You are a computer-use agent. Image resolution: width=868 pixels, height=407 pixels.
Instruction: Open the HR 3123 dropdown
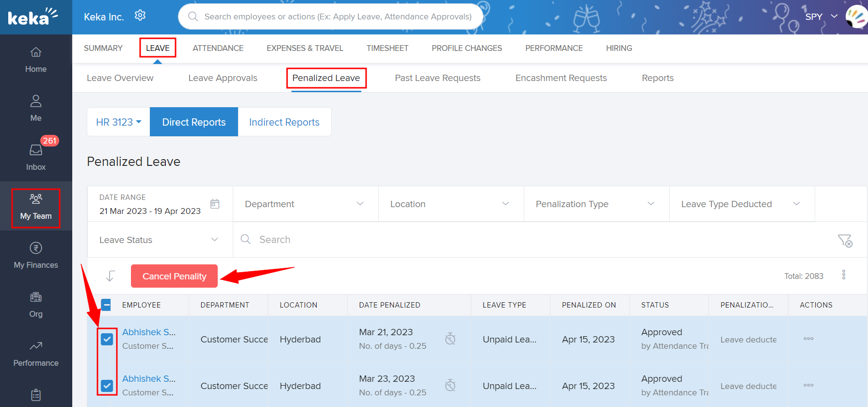point(118,122)
